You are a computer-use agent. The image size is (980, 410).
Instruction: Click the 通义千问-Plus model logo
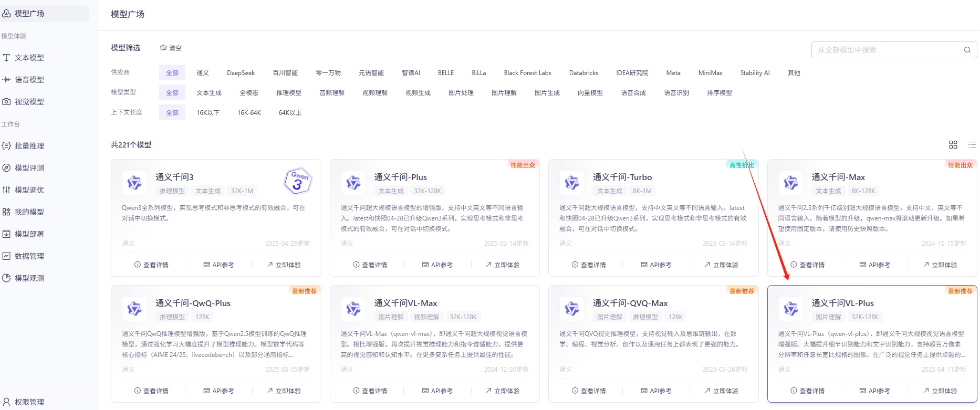point(353,183)
